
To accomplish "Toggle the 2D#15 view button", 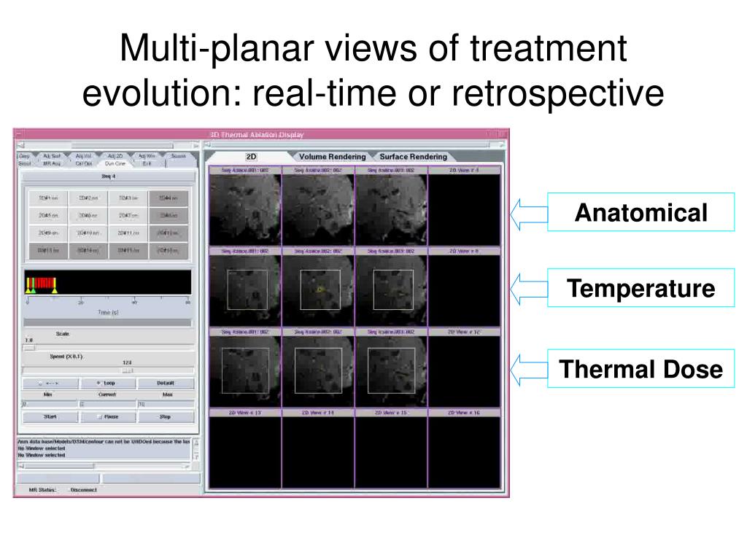I will (128, 251).
